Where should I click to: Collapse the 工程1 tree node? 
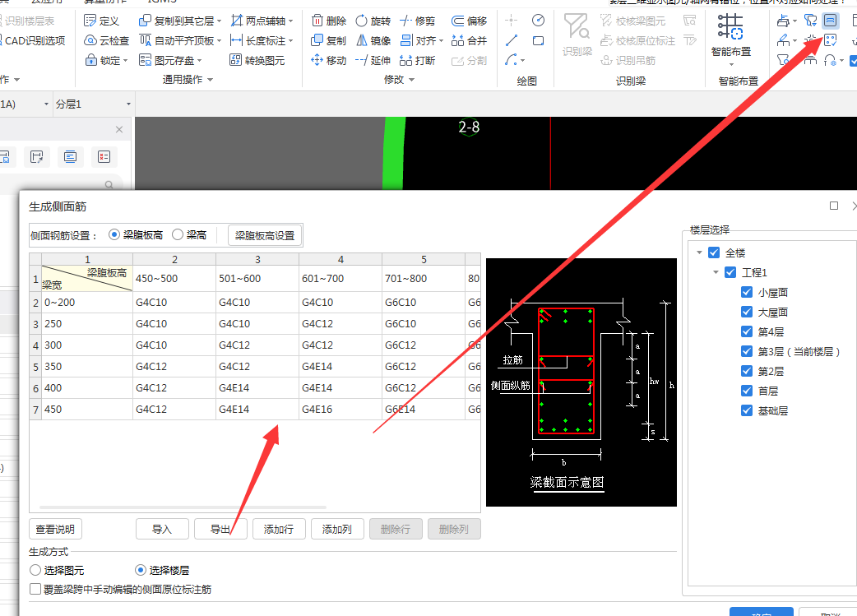point(716,272)
